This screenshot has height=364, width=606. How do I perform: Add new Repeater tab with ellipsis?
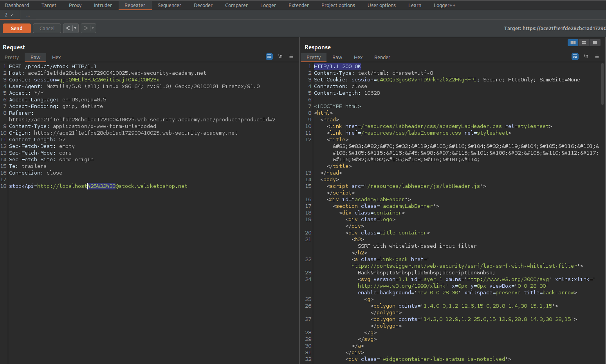(x=28, y=15)
